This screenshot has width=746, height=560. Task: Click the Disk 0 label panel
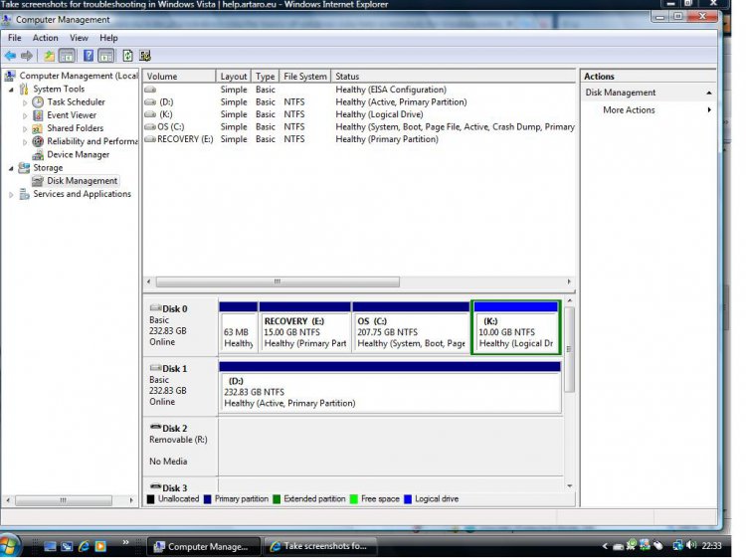(x=181, y=325)
